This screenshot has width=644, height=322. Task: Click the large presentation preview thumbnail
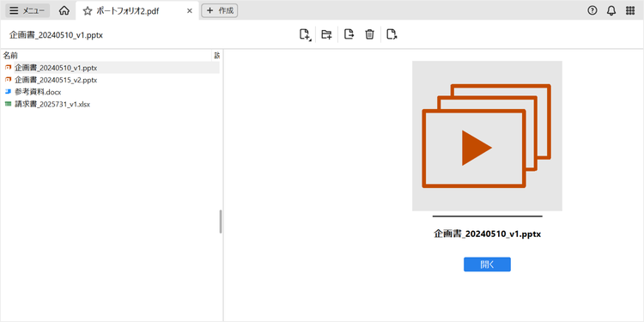[x=487, y=136]
